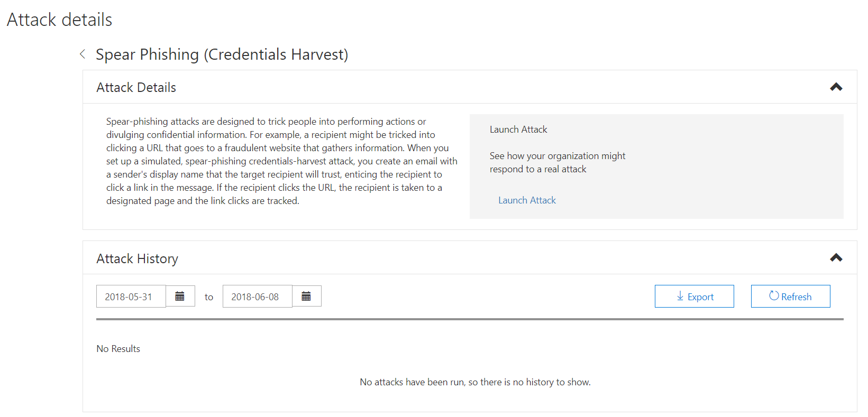Collapse the Attack Details section
The height and width of the screenshot is (417, 868).
pos(836,87)
